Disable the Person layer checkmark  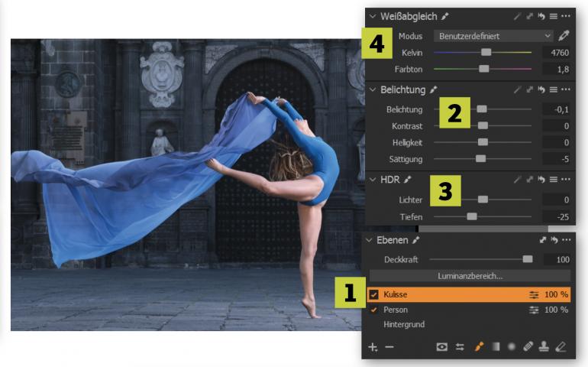(373, 310)
